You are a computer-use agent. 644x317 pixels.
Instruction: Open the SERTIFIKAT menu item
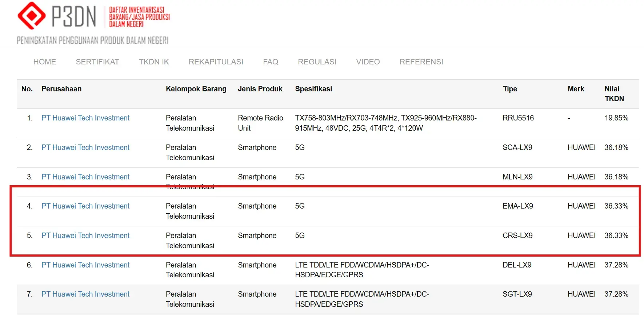(x=97, y=62)
